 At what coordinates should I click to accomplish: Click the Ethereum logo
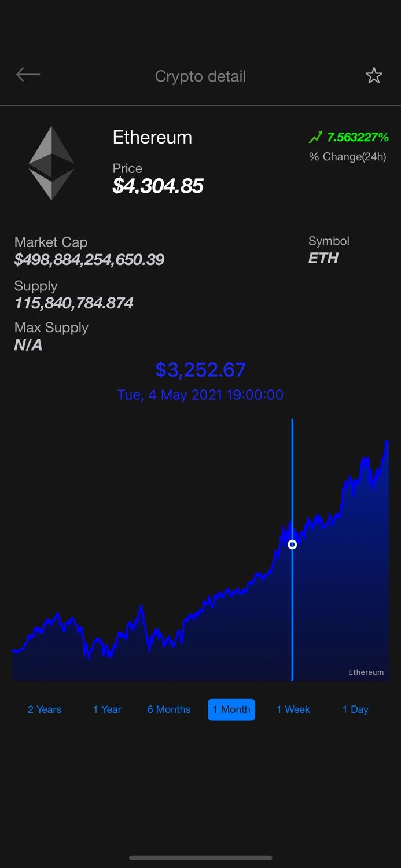(51, 163)
